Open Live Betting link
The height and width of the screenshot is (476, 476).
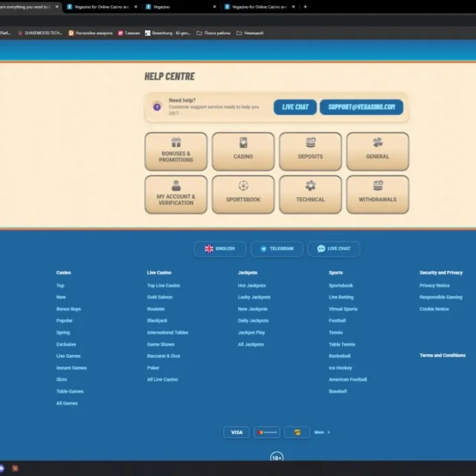(341, 297)
